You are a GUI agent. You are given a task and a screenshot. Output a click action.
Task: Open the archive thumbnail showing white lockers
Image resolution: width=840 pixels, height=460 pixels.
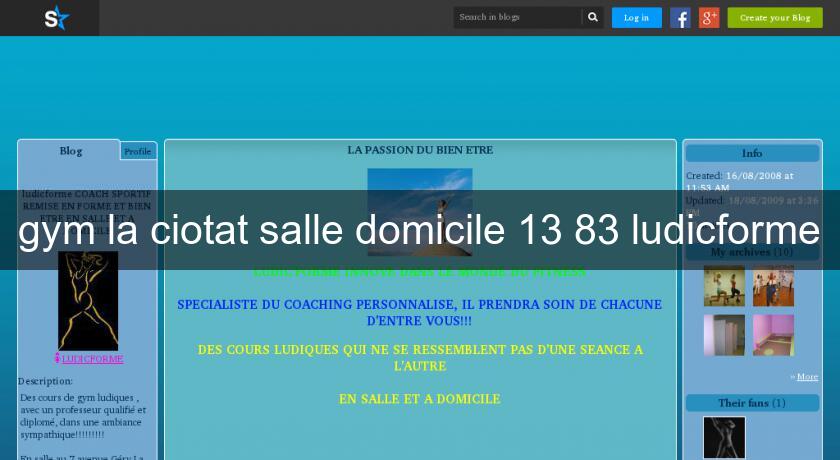(724, 335)
